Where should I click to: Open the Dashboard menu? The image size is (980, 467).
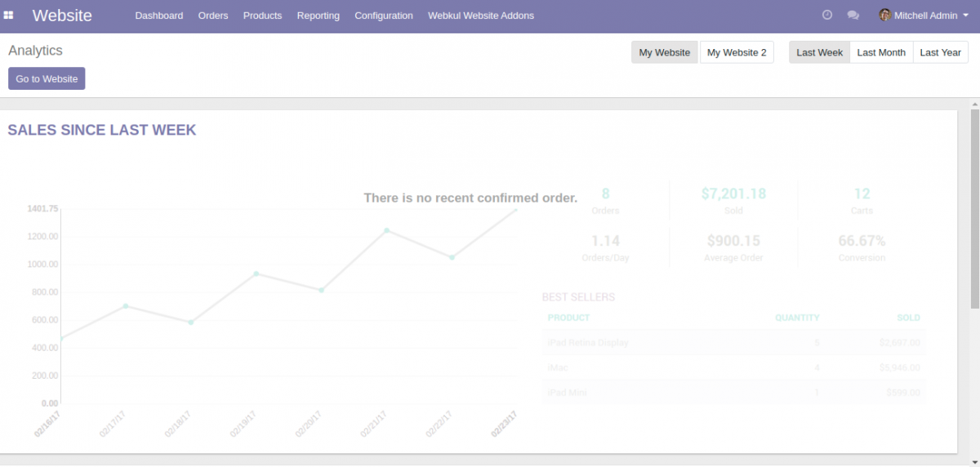click(x=159, y=16)
